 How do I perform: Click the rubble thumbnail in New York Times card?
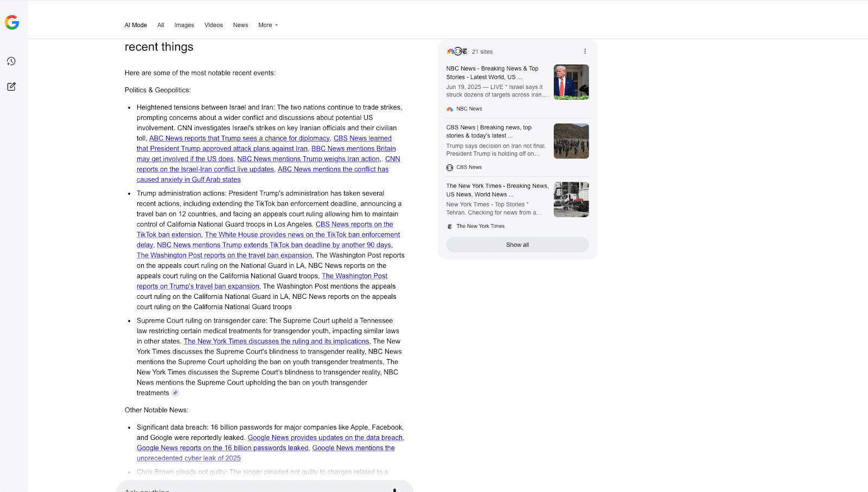click(571, 200)
